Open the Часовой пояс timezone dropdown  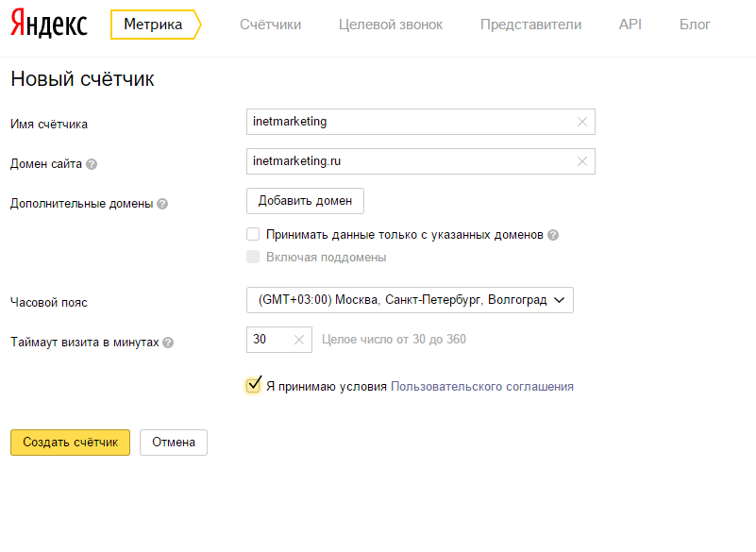click(x=410, y=300)
